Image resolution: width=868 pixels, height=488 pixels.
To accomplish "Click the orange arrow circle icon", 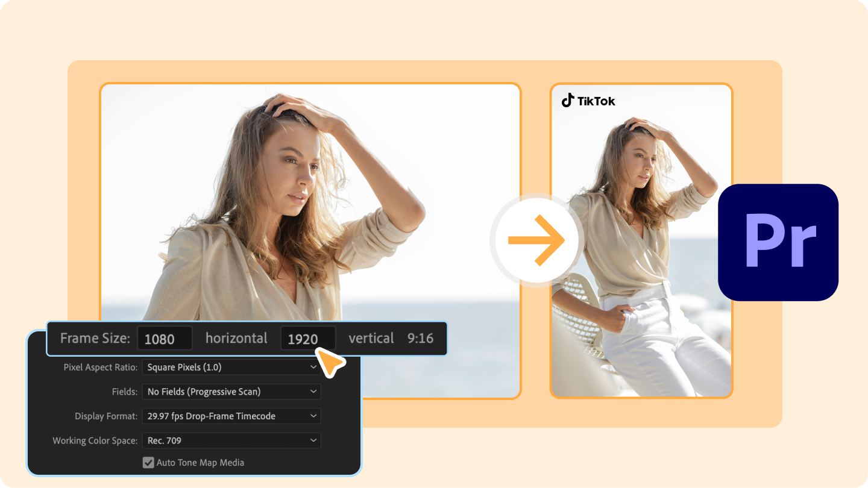I will pyautogui.click(x=536, y=241).
